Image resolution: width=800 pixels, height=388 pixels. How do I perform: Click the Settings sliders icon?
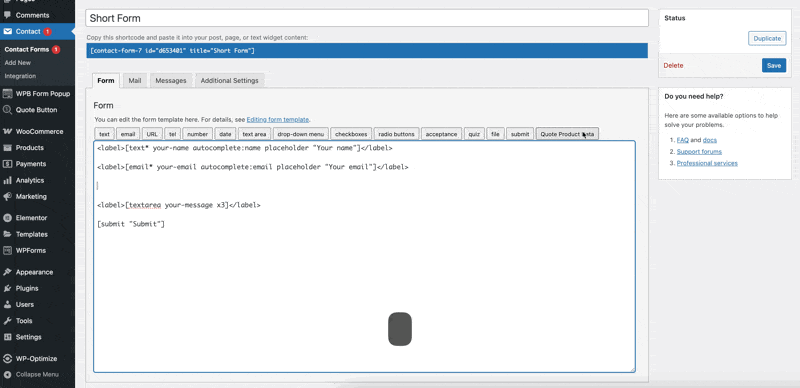tap(7, 337)
